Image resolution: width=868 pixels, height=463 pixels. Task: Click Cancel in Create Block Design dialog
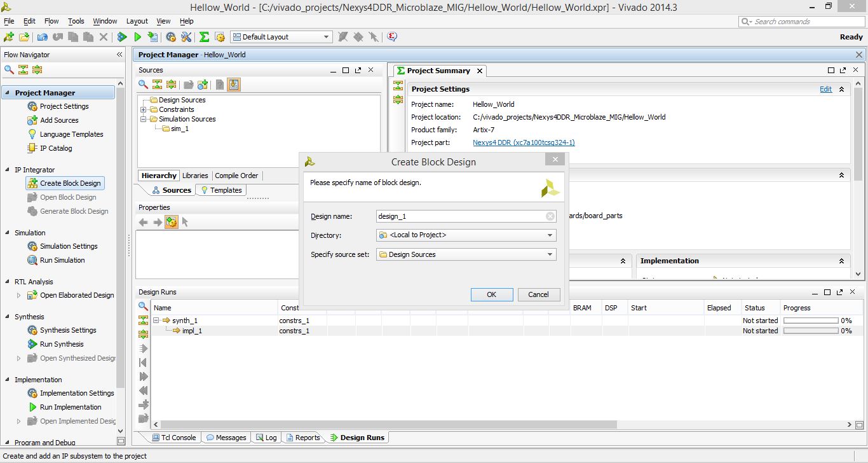(538, 294)
